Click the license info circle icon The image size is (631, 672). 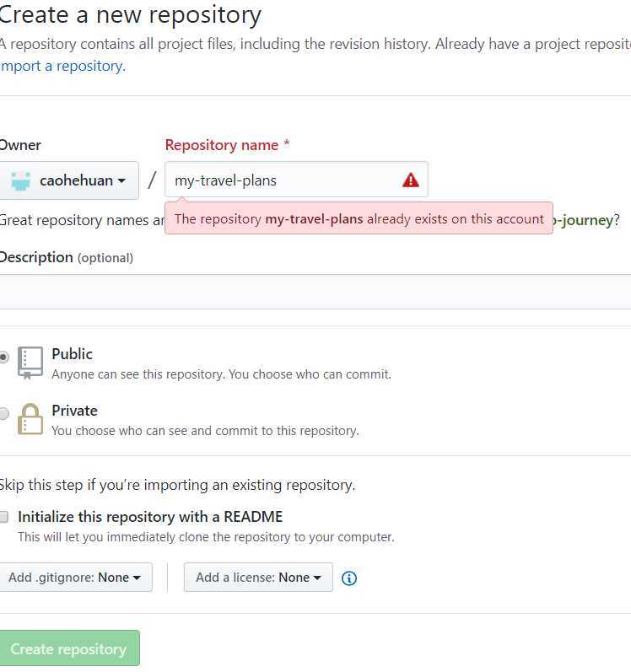click(x=349, y=578)
